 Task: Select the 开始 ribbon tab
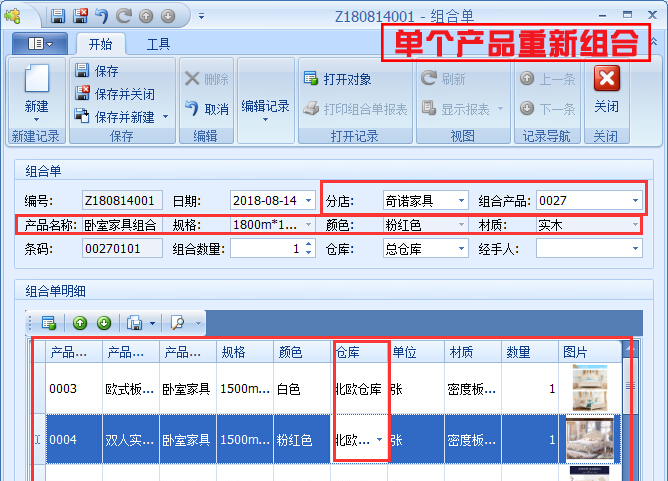click(x=100, y=44)
